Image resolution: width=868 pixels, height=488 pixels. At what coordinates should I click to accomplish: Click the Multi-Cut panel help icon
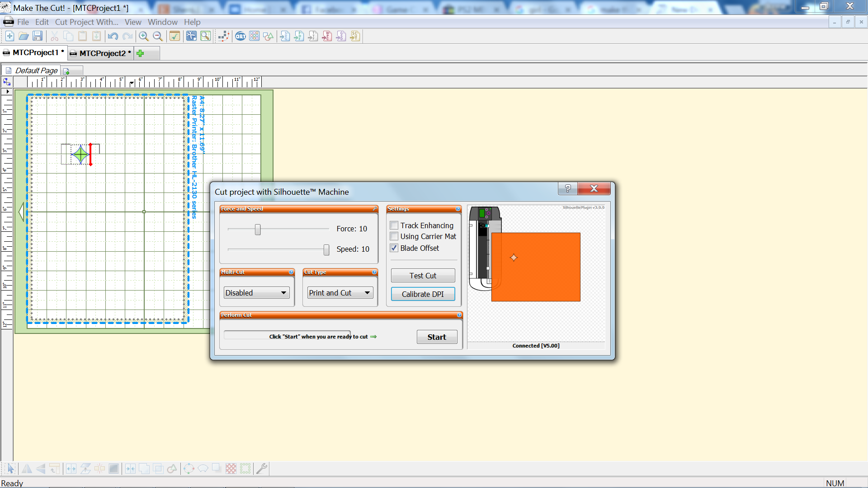[291, 272]
